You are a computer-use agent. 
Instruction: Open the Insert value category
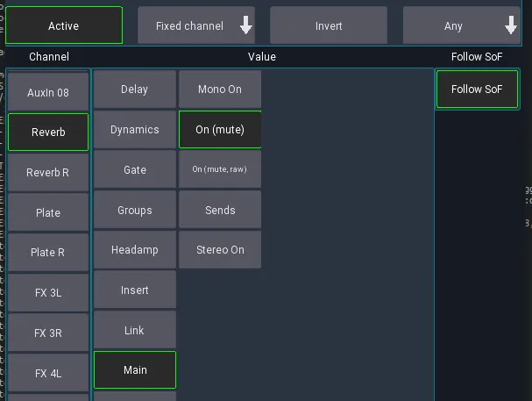[x=135, y=290]
